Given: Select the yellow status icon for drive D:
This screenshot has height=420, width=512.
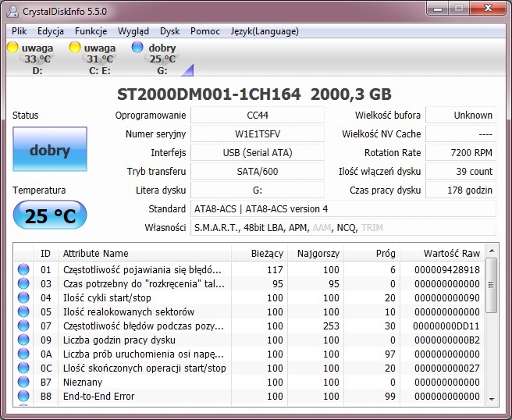Looking at the screenshot, I should [x=12, y=48].
